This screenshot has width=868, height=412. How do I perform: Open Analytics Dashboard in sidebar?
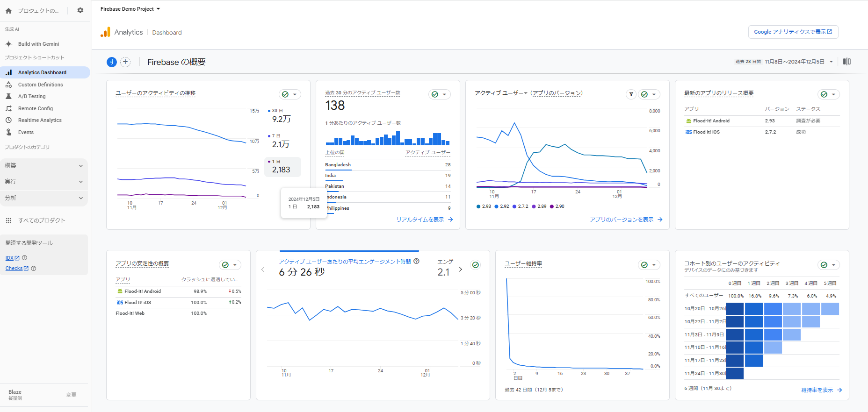[45, 72]
